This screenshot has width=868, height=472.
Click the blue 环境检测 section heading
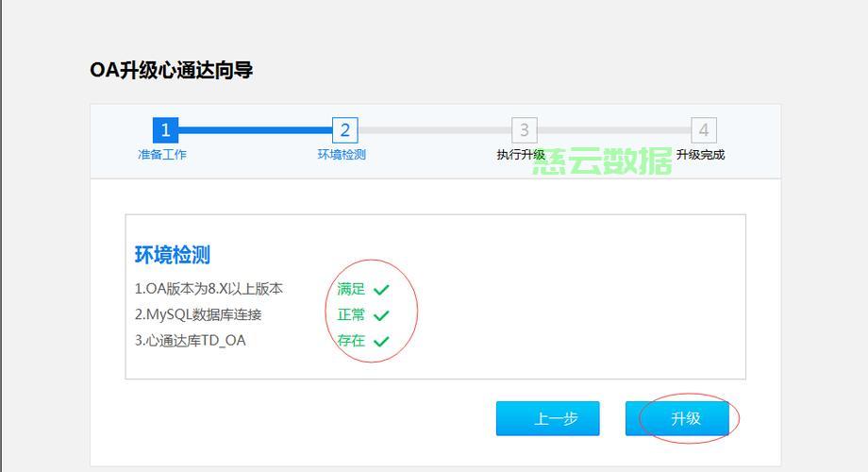tap(172, 255)
